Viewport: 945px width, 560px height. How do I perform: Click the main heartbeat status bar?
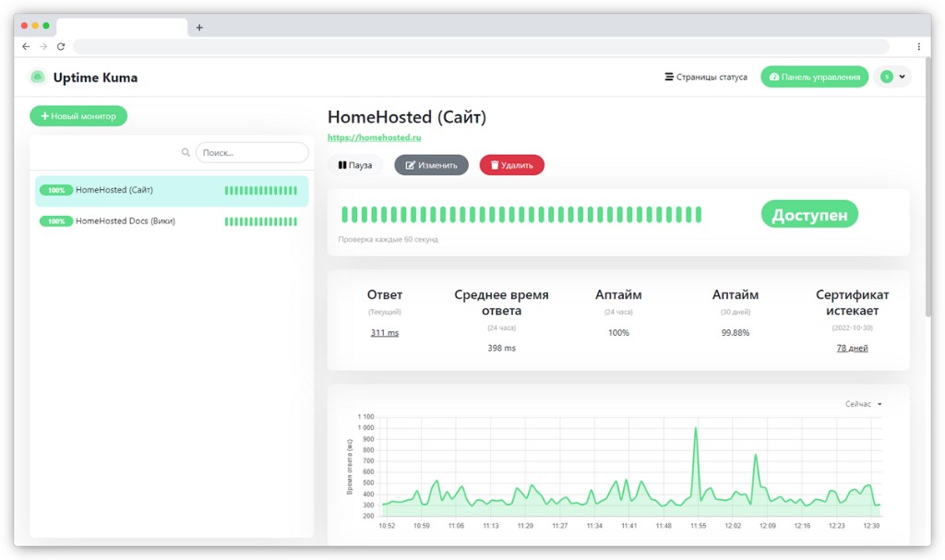[x=521, y=215]
